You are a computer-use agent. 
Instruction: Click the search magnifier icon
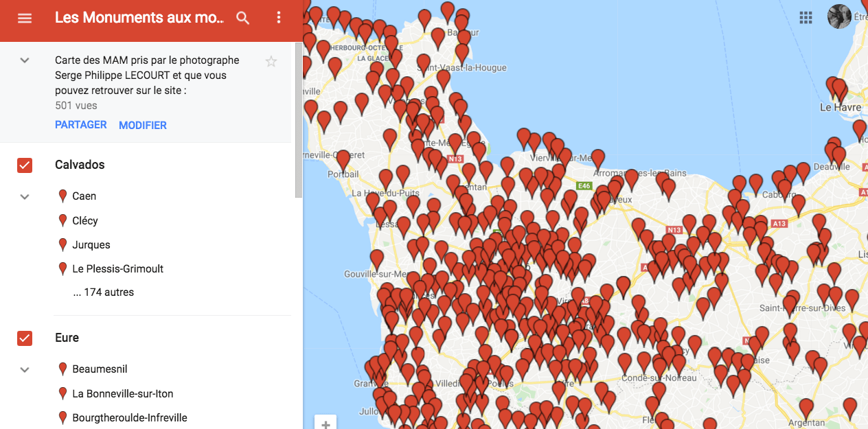point(243,19)
